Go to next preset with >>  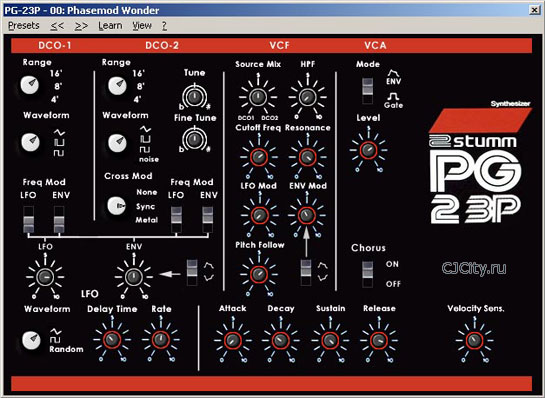pyautogui.click(x=81, y=26)
